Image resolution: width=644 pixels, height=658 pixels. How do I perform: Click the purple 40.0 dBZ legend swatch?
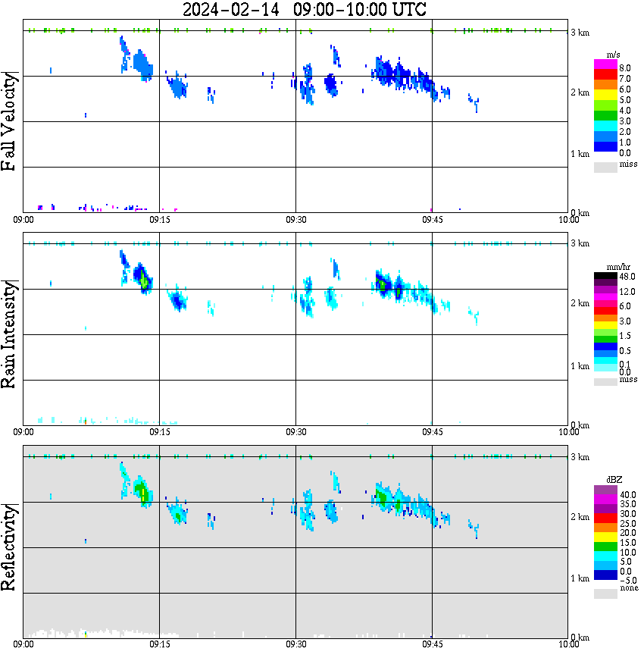point(605,490)
